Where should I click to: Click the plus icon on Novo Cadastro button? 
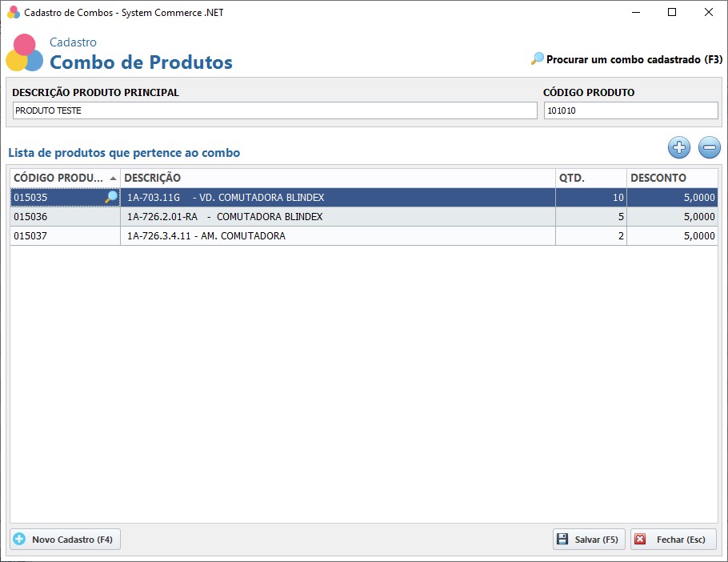21,539
